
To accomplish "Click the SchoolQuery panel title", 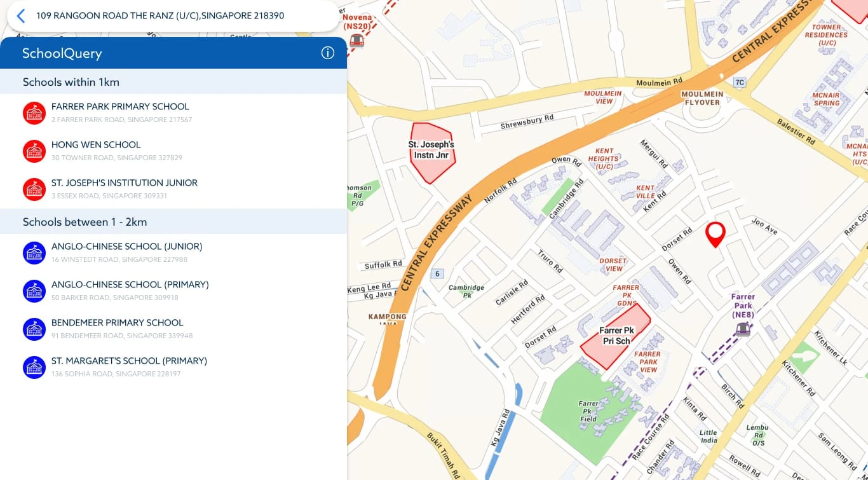I will pos(62,53).
